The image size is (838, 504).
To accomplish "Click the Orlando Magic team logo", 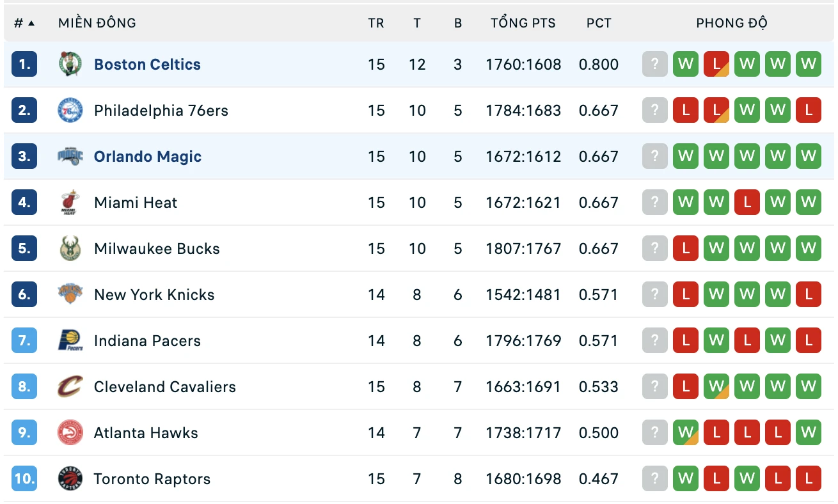I will pos(70,157).
